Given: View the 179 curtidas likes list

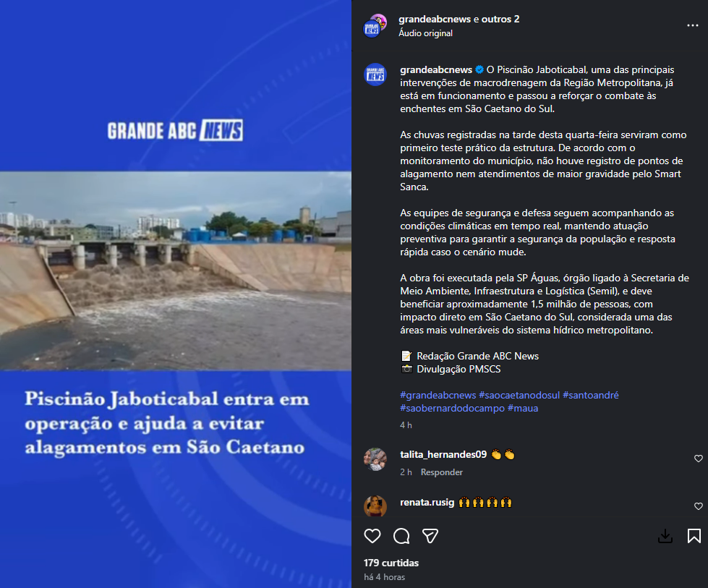Looking at the screenshot, I should click(x=391, y=563).
